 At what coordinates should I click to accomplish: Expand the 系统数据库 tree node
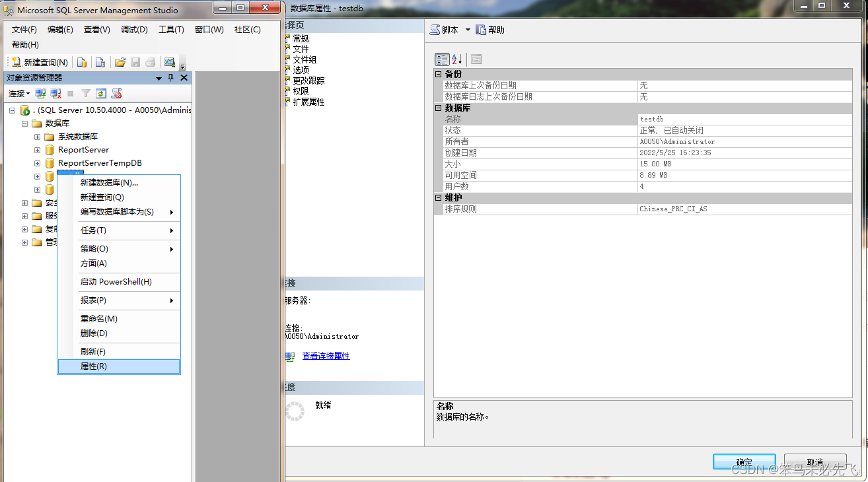pyautogui.click(x=37, y=137)
